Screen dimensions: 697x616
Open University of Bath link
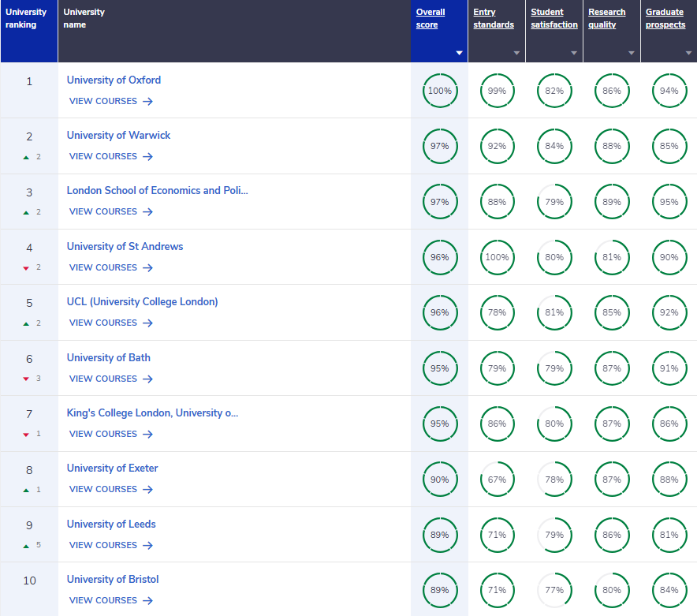(109, 357)
